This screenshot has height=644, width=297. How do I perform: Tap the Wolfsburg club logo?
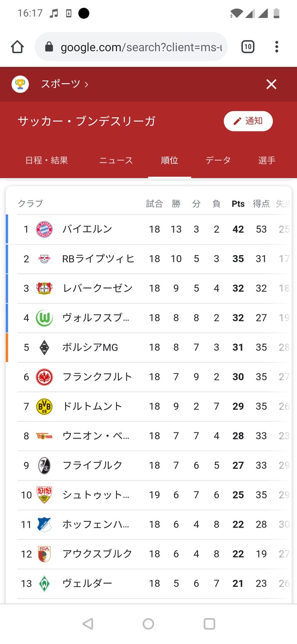click(44, 318)
